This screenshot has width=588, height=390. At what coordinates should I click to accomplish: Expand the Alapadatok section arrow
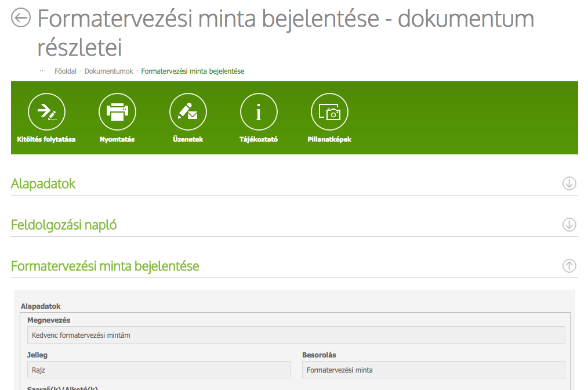(x=569, y=183)
